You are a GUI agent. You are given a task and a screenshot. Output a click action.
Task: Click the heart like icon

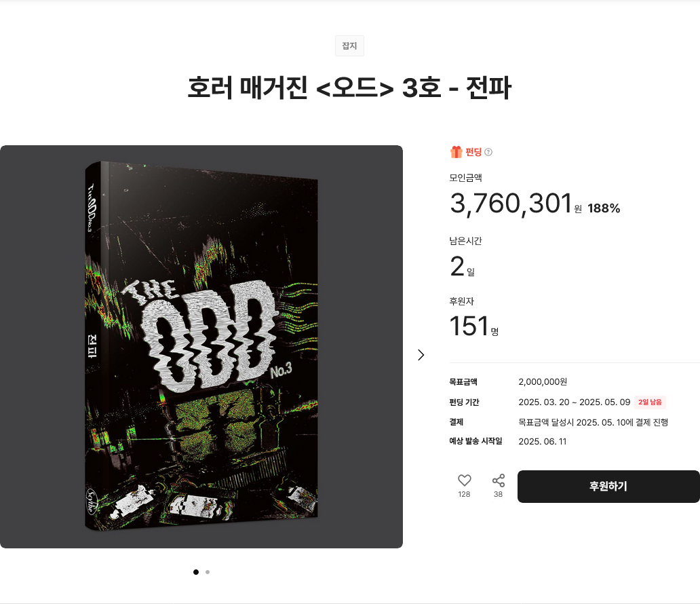[464, 480]
